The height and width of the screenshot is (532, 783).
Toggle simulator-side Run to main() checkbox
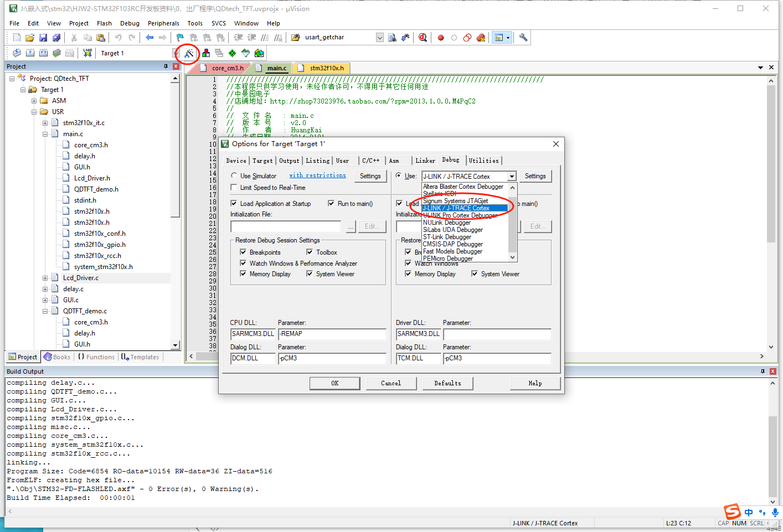click(x=331, y=203)
